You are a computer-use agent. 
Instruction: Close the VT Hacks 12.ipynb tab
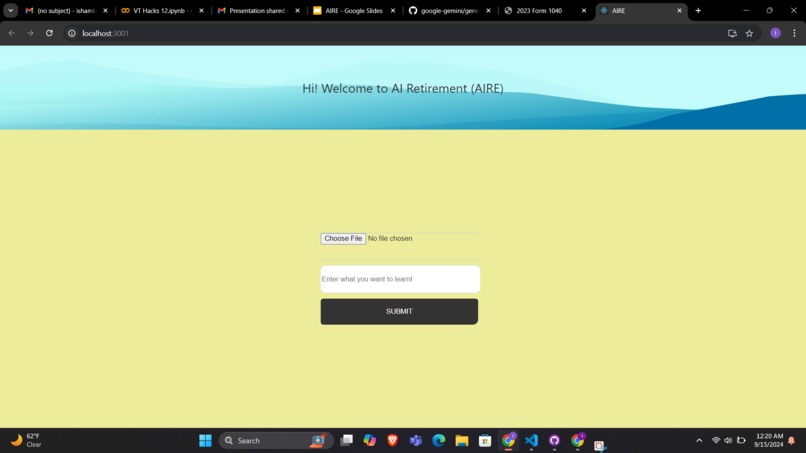click(x=202, y=11)
